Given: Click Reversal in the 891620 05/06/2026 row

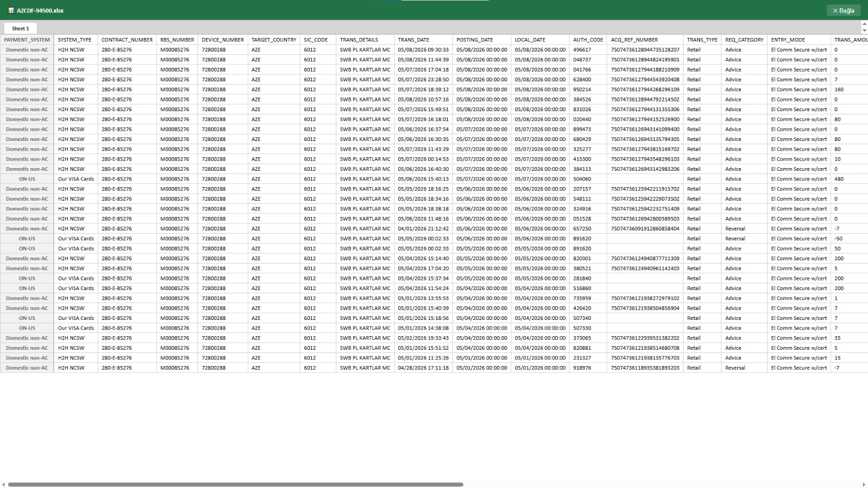Looking at the screenshot, I should coord(744,239).
